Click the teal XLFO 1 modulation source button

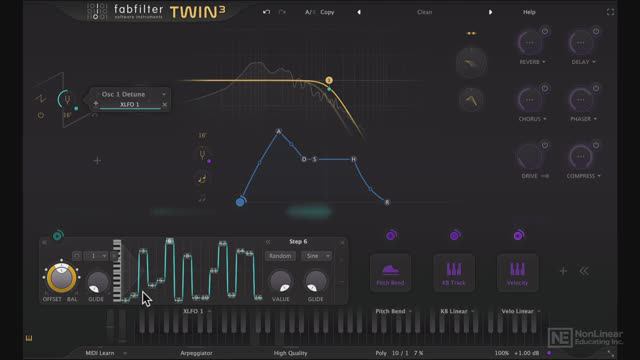point(58,236)
